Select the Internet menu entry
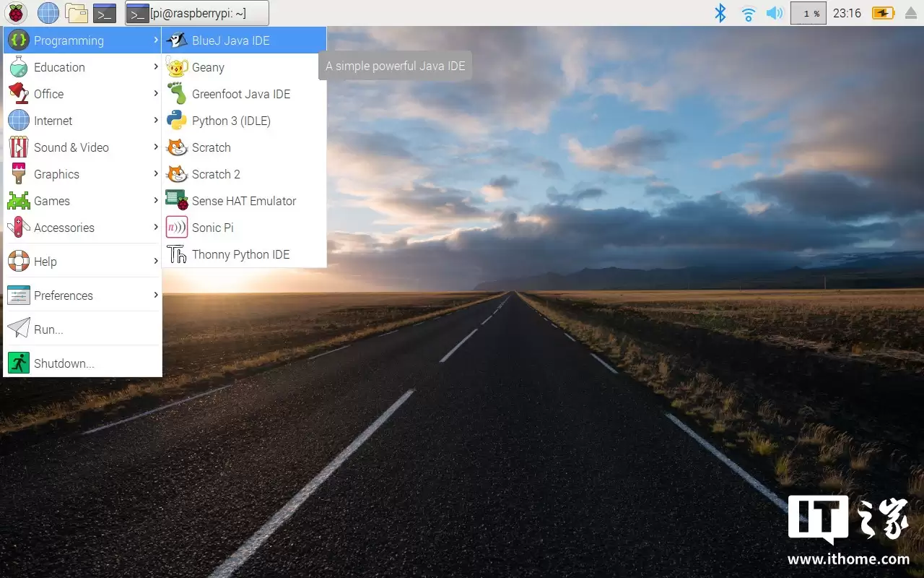This screenshot has height=578, width=924. tap(53, 121)
